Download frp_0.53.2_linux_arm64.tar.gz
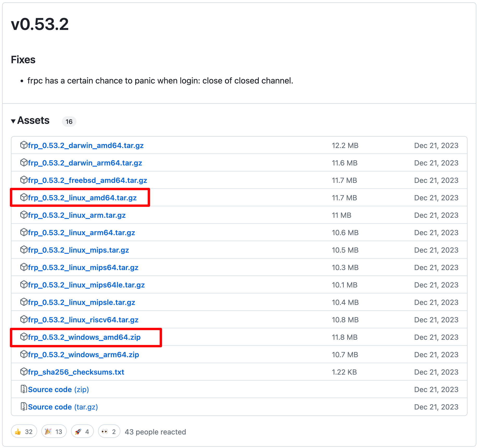Image resolution: width=480 pixels, height=448 pixels. pos(81,233)
